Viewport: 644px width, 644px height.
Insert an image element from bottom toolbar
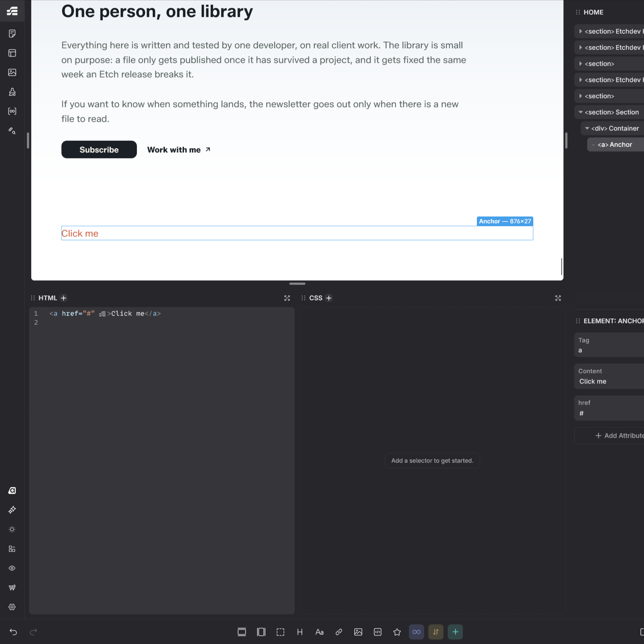[358, 632]
